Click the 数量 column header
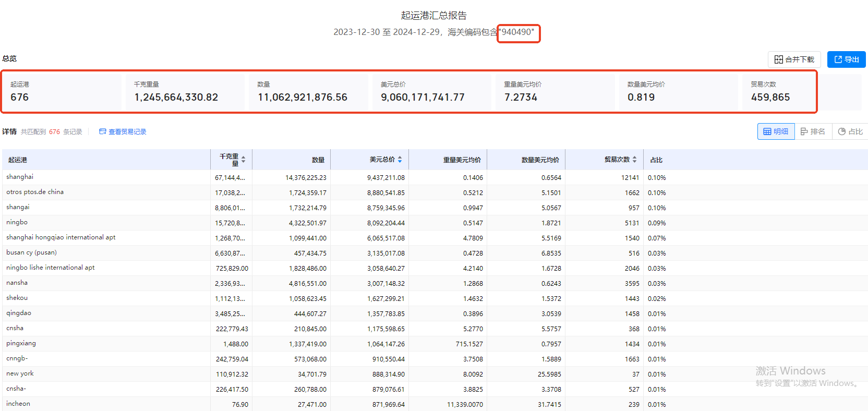Screen dimensions: 868x411 click(318, 160)
